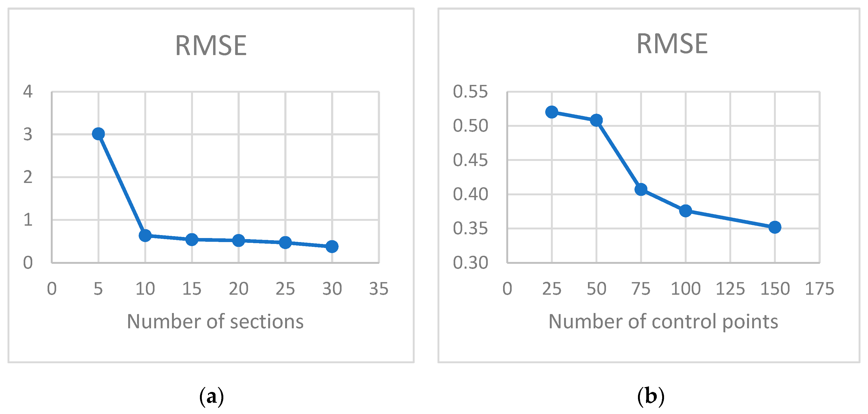Select the "Number of sections" axis title
The height and width of the screenshot is (414, 868).
[215, 321]
